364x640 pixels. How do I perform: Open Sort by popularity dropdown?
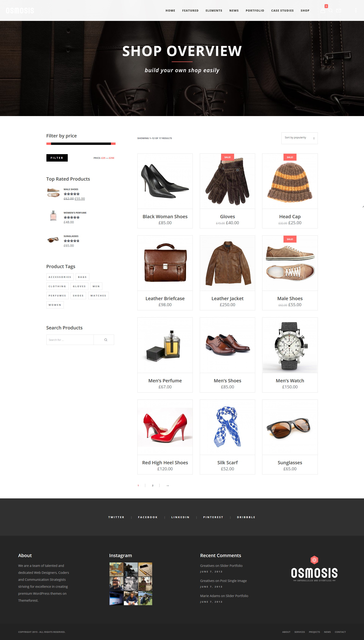[300, 138]
